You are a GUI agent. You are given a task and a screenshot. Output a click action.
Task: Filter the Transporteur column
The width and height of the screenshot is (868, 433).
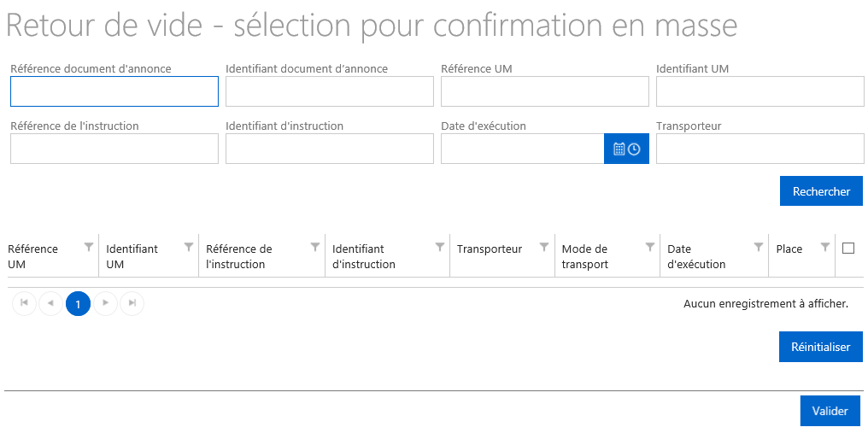tap(544, 247)
